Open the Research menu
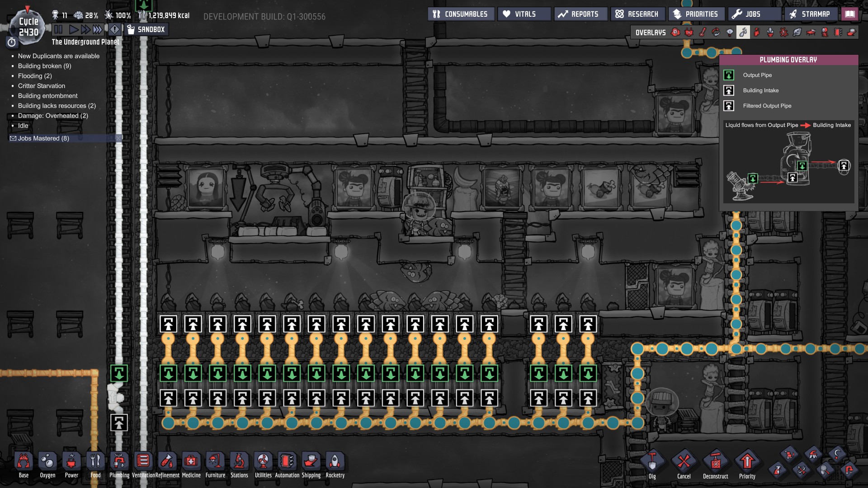Image resolution: width=868 pixels, height=488 pixels. point(637,14)
